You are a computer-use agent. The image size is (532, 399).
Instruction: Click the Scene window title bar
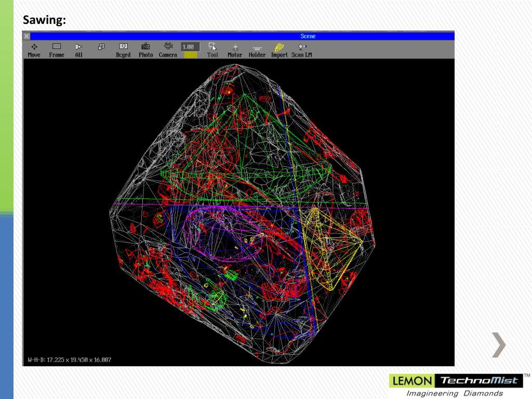click(x=242, y=36)
